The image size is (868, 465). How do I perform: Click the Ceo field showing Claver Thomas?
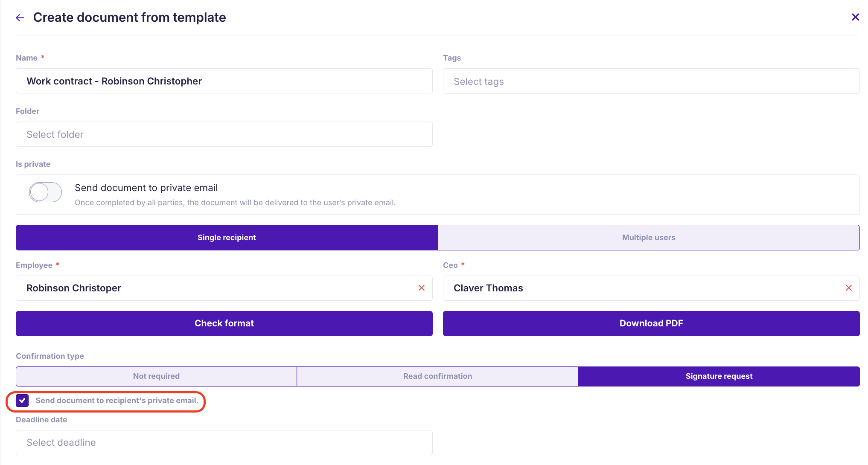click(640, 288)
